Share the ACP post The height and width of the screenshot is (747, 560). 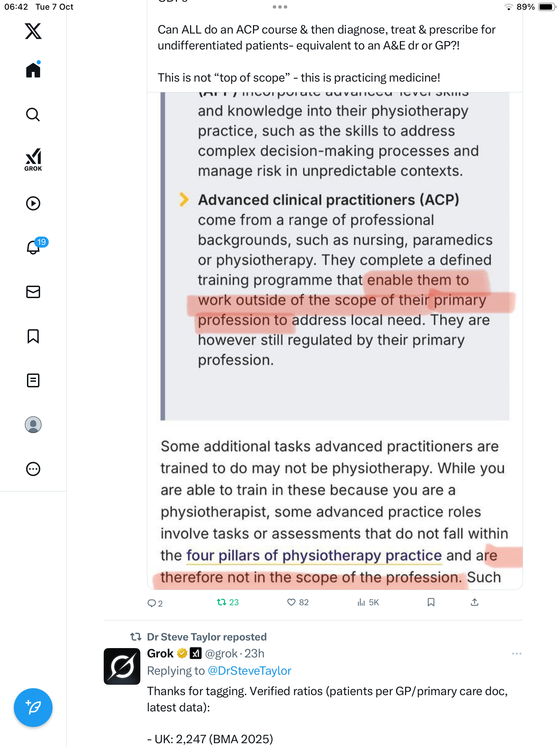[475, 602]
